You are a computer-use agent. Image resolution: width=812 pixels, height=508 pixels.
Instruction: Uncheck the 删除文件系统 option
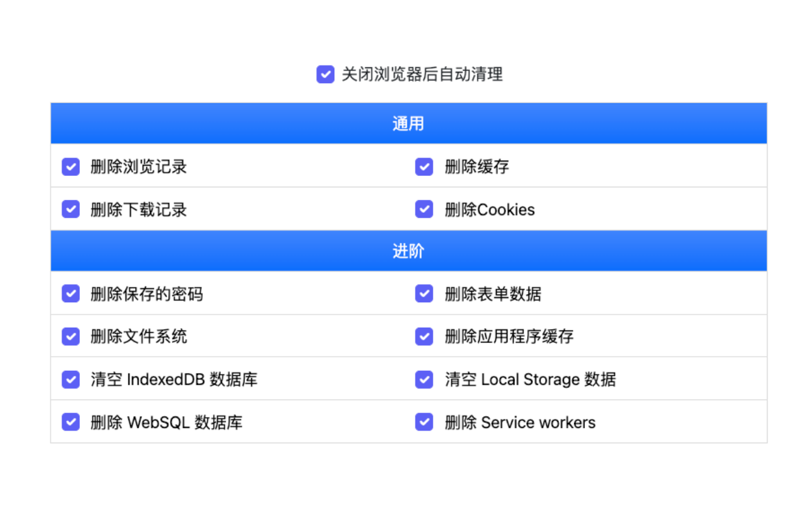70,337
